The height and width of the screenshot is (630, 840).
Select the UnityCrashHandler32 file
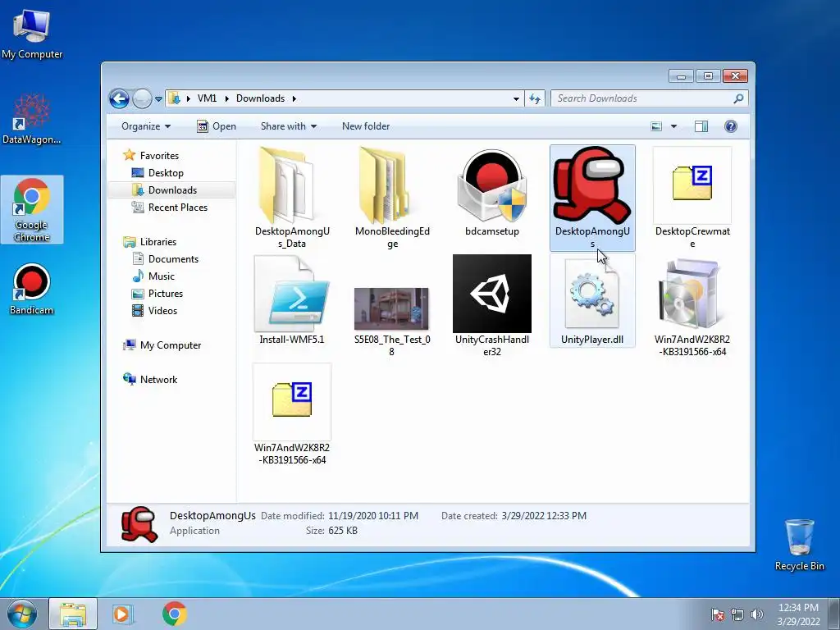coord(492,305)
